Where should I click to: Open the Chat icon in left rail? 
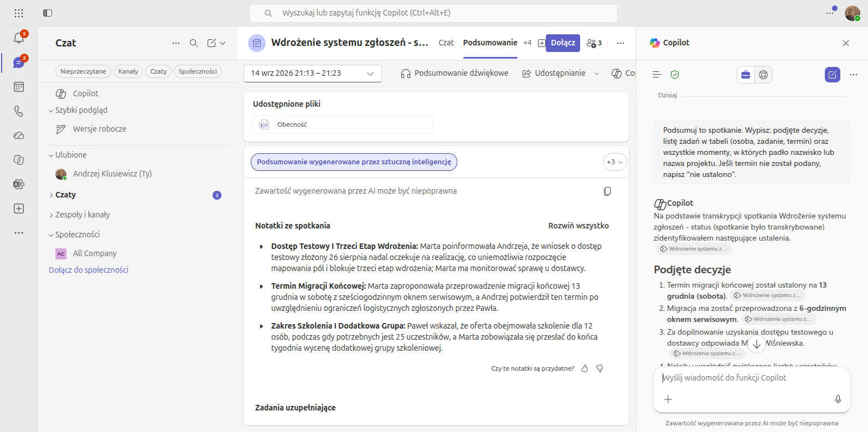tap(19, 63)
